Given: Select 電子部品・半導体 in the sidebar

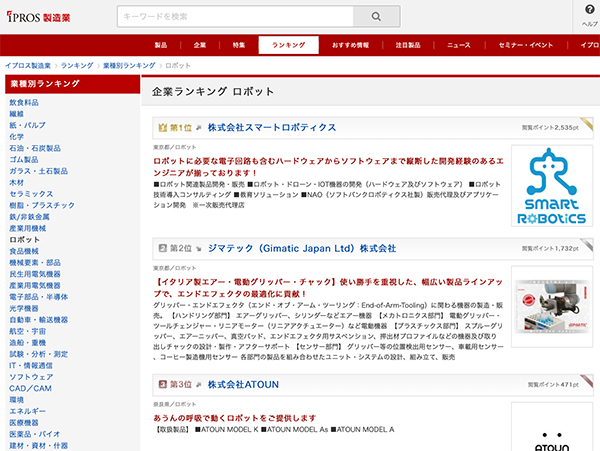Looking at the screenshot, I should (38, 297).
